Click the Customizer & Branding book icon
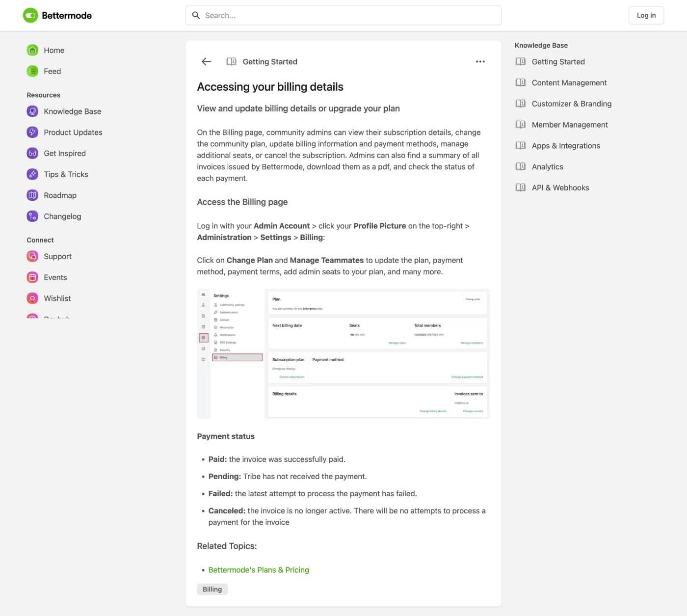The image size is (687, 616). coord(521,104)
